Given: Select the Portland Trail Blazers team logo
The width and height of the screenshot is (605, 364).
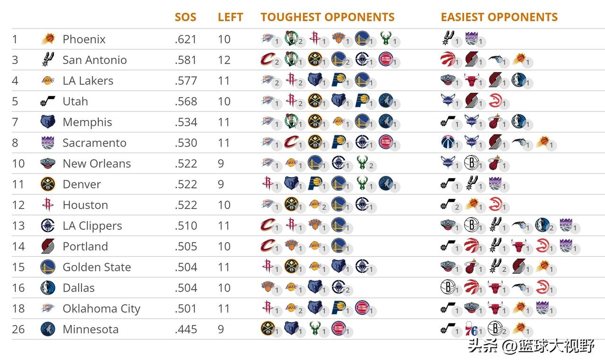Looking at the screenshot, I should click(48, 246).
